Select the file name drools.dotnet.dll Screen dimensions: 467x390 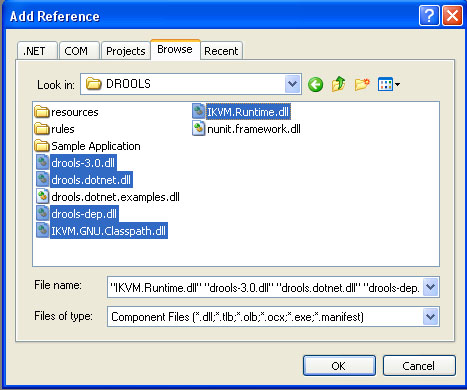click(91, 180)
